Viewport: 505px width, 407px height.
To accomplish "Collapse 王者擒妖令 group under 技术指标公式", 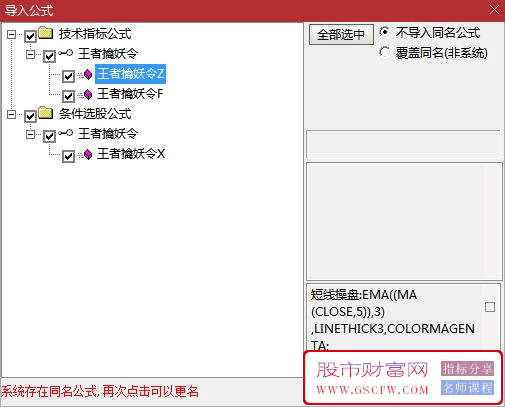I will (x=30, y=54).
